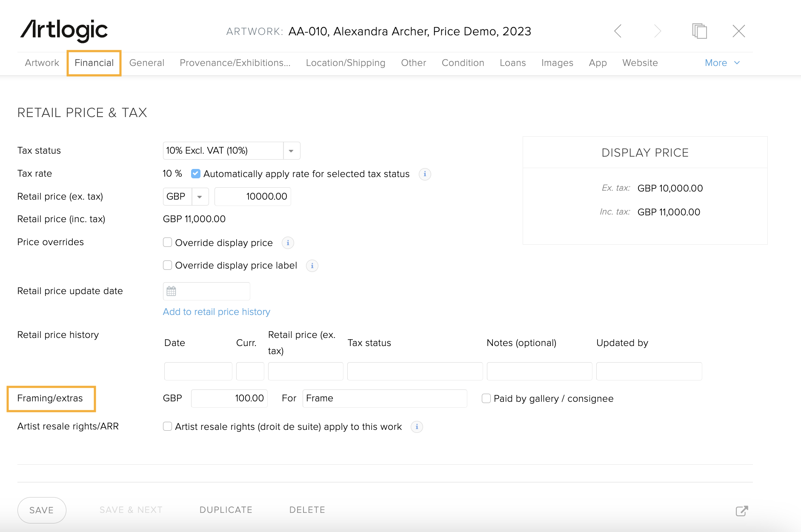801x532 pixels.
Task: Open record in new window icon
Action: pos(741,511)
